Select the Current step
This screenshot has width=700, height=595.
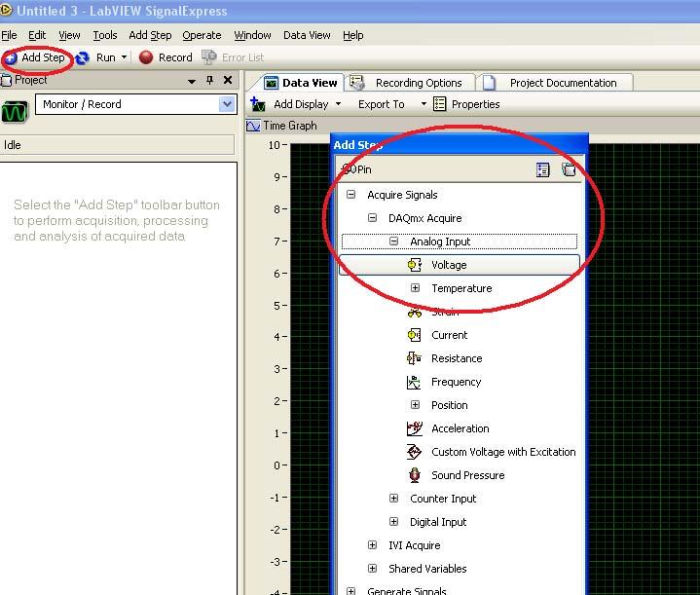[x=450, y=335]
